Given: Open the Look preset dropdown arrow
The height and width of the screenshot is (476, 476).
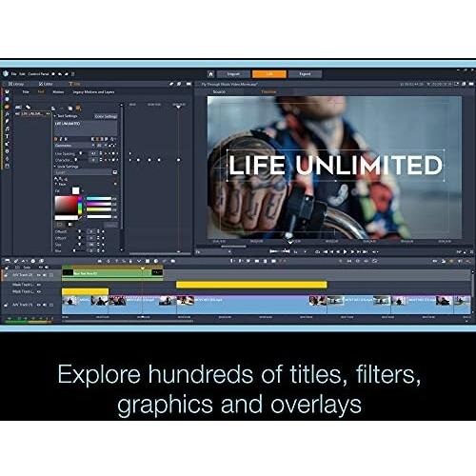Looking at the screenshot, I should [115, 172].
